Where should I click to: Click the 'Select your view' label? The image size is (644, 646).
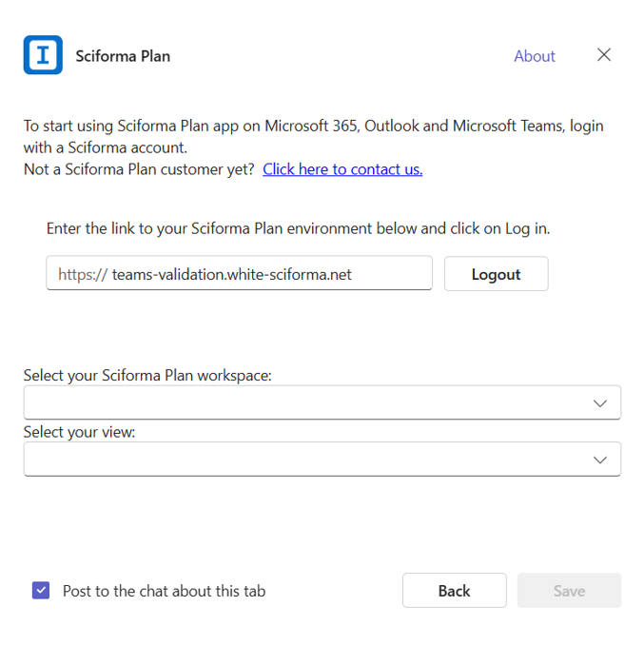(80, 432)
